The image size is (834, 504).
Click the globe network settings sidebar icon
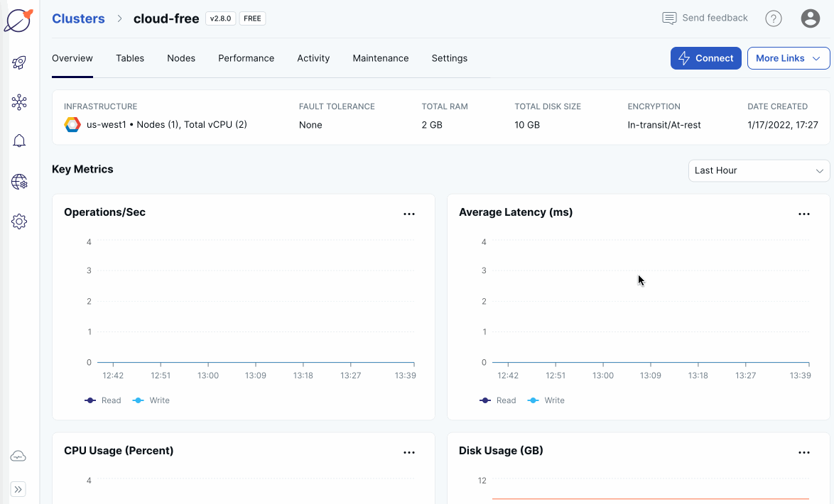(x=18, y=181)
